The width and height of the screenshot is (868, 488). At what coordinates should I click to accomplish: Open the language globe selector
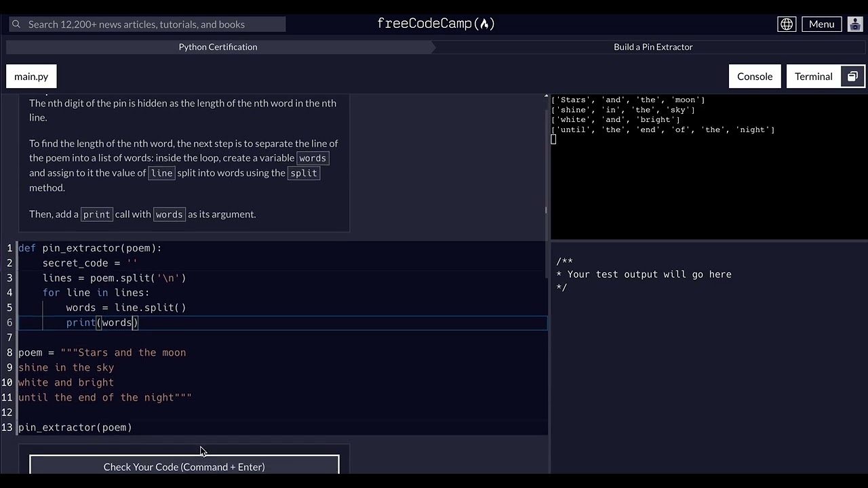pos(787,24)
